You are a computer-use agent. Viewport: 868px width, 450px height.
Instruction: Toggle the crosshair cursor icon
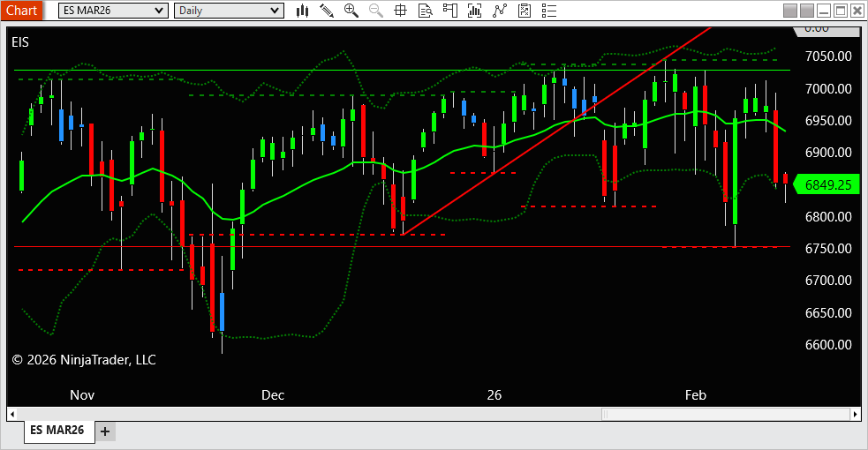400,11
